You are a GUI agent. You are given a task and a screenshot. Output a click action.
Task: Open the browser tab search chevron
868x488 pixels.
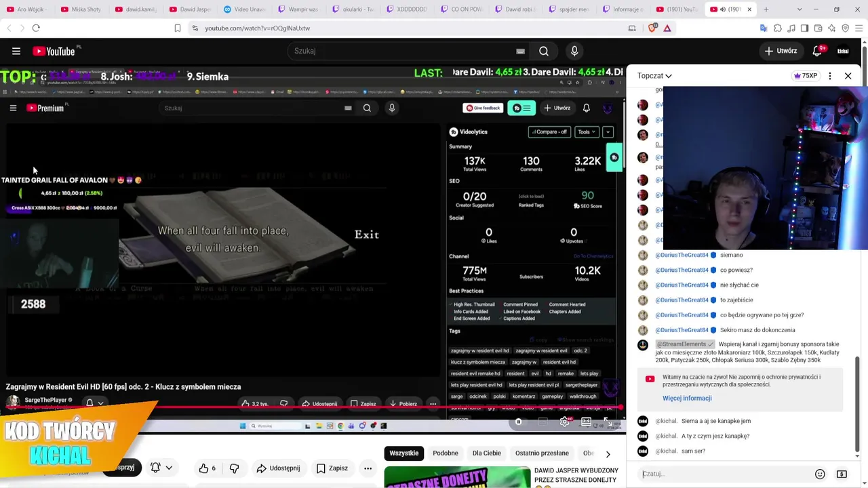[799, 9]
